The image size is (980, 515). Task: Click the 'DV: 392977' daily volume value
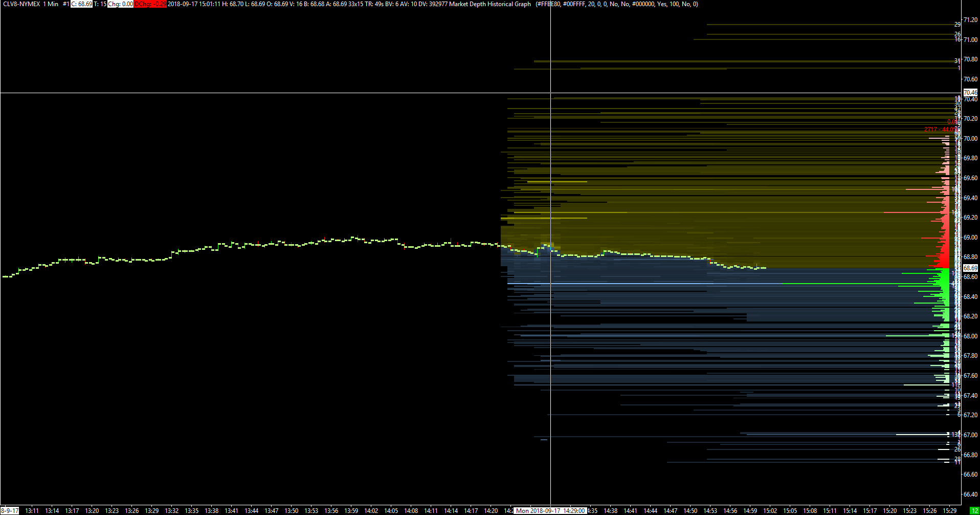pos(433,4)
